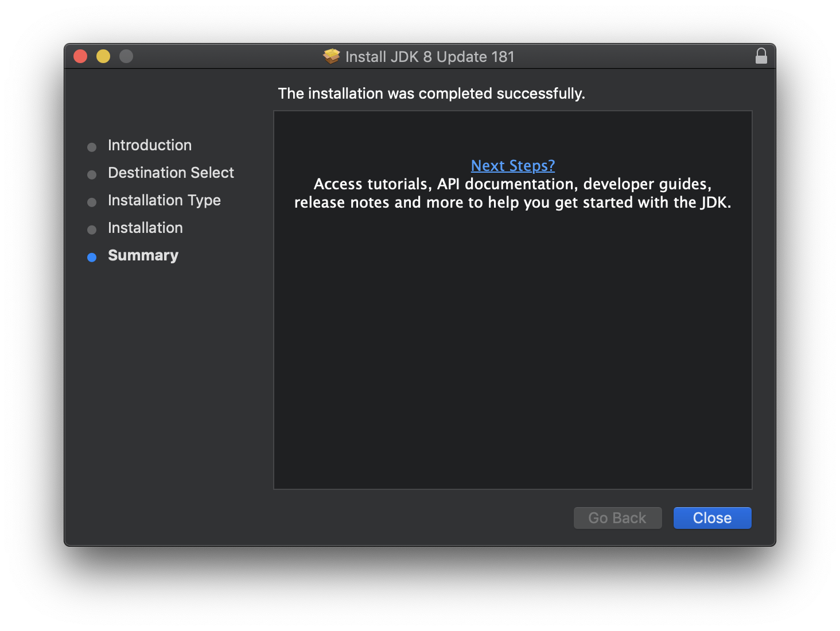Image resolution: width=840 pixels, height=631 pixels.
Task: Select the Installation step in sidebar
Action: 145,228
